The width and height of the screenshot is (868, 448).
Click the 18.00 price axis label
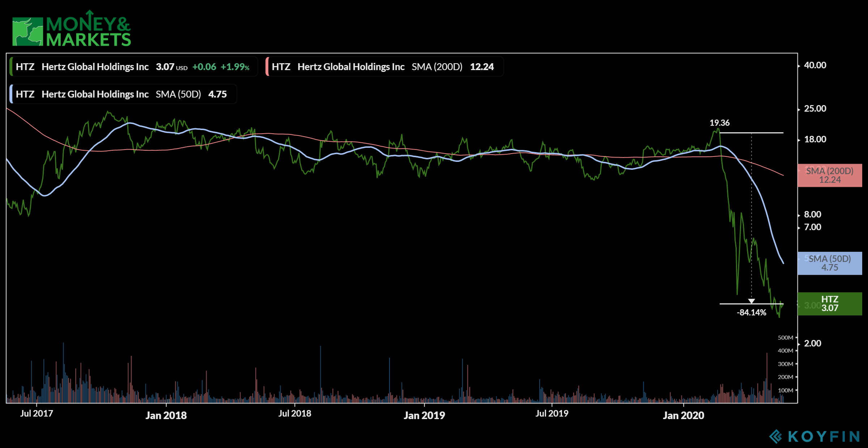pos(815,139)
